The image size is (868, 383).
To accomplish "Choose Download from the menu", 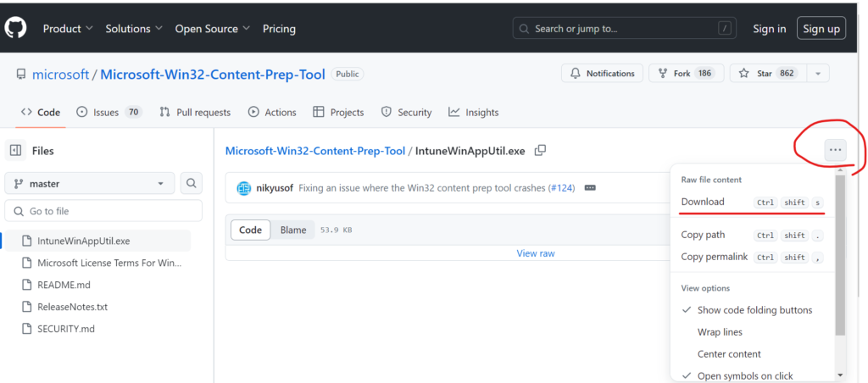I will point(752,202).
